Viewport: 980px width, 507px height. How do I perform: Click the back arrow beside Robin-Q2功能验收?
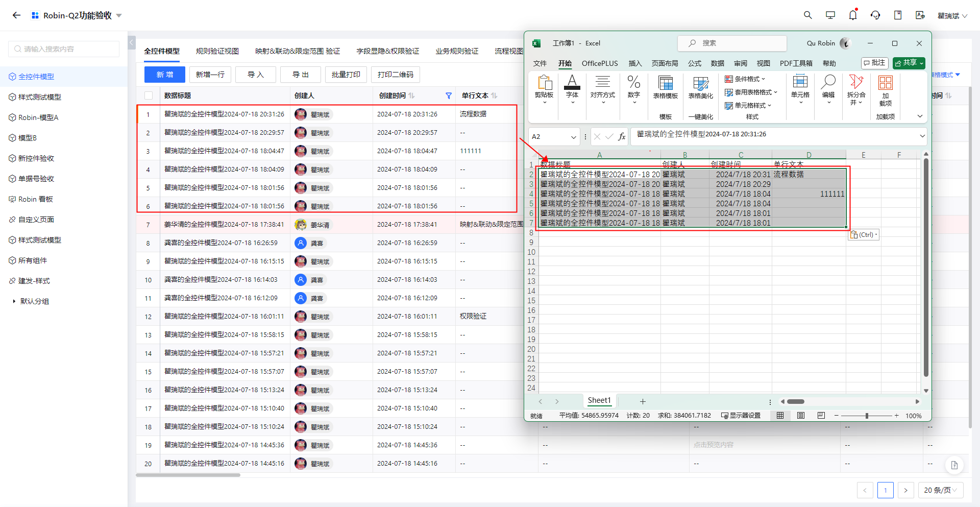click(16, 15)
